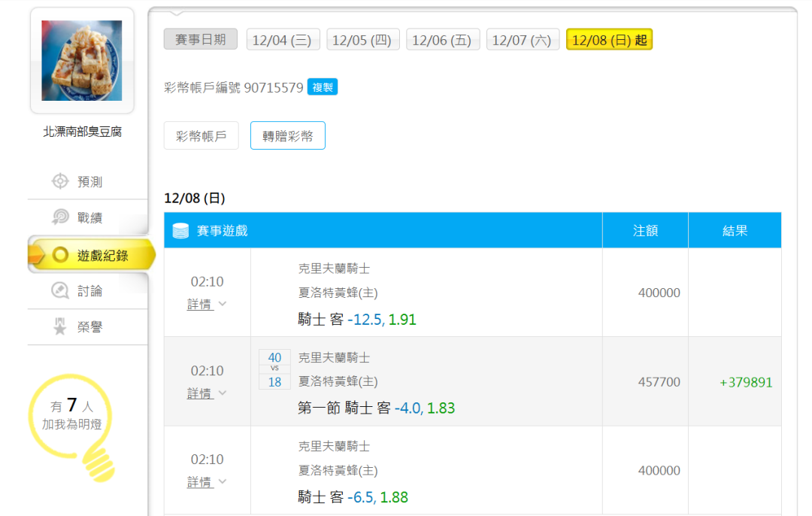
Task: Click result +379891
Action: (x=746, y=382)
